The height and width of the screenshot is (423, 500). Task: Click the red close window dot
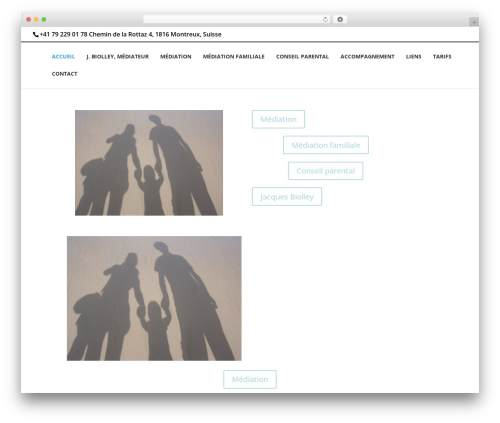pyautogui.click(x=29, y=19)
